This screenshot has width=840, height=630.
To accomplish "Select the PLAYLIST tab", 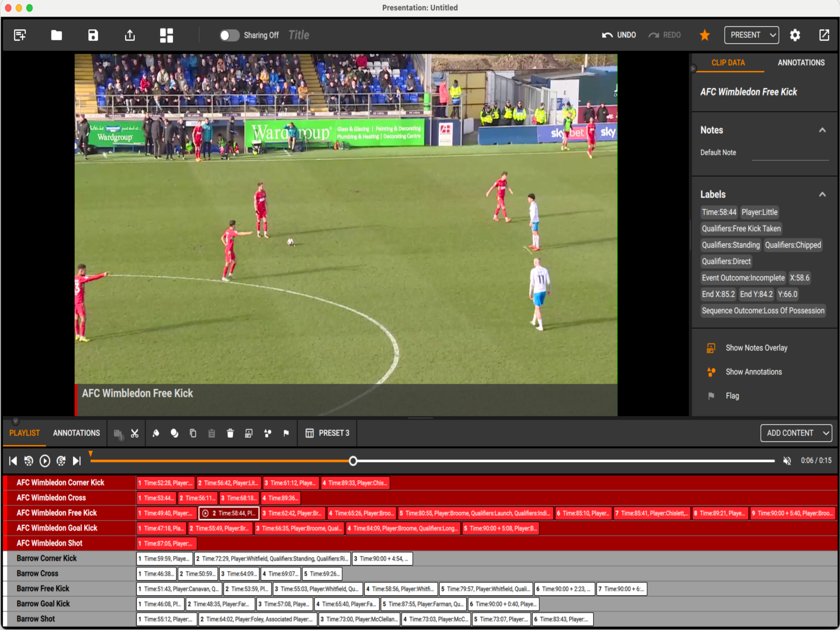I will tap(25, 433).
